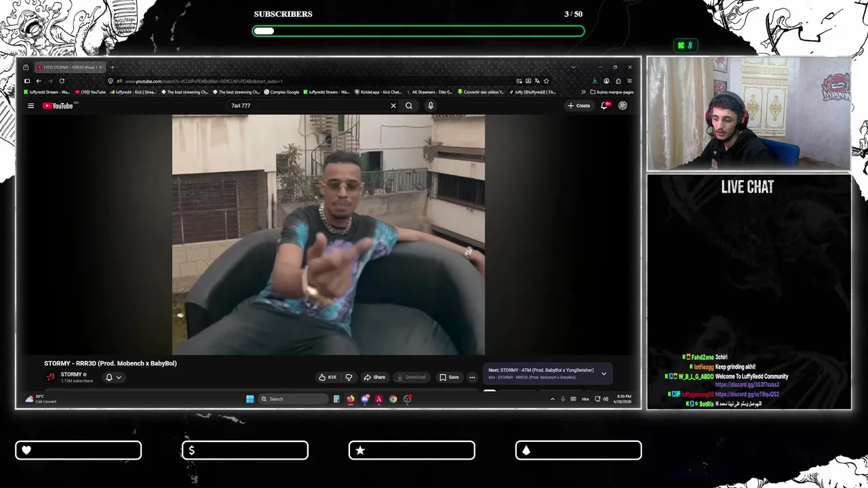Share the video with Share button
The width and height of the screenshot is (868, 488).
coord(374,378)
